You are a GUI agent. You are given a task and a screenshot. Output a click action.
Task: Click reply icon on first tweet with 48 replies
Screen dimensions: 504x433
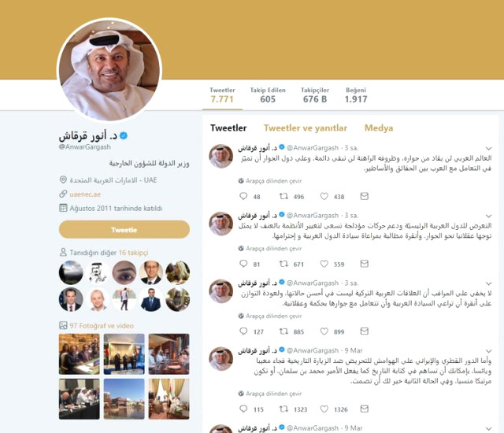click(x=243, y=196)
